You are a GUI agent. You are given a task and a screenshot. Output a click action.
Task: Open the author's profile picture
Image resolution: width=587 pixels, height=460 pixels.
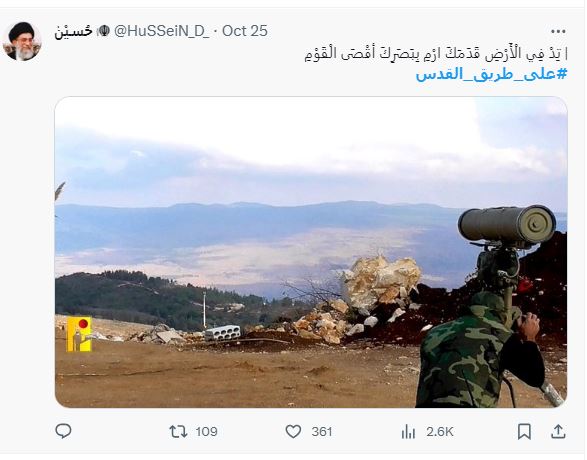click(x=22, y=41)
